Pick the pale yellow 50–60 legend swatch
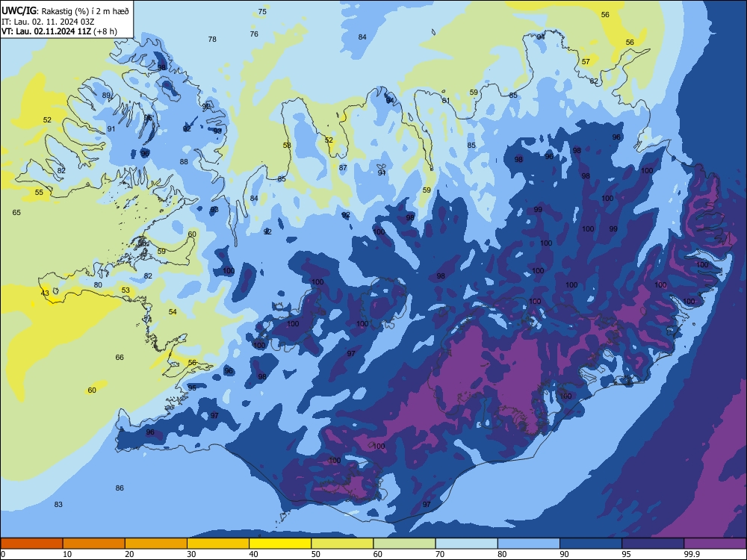747x560 pixels. click(342, 544)
